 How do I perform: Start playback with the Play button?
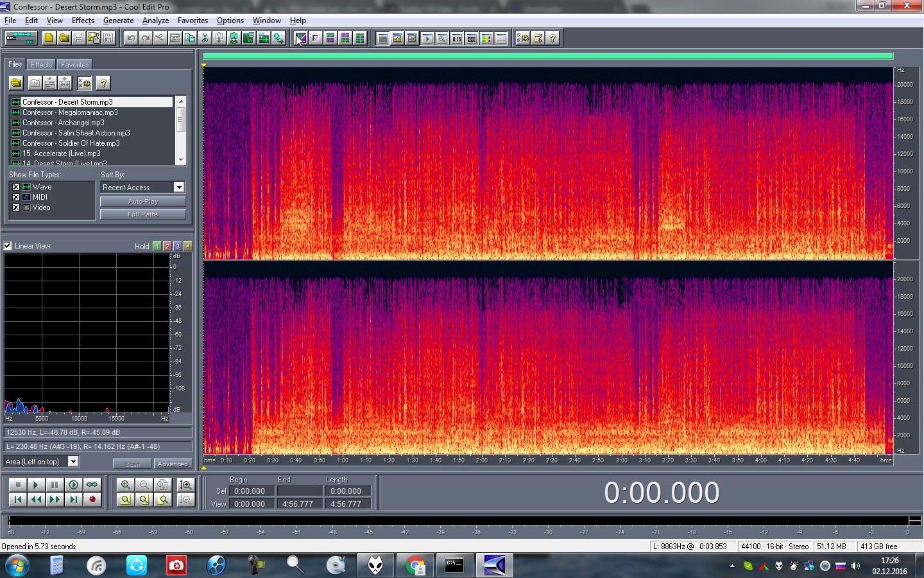(x=36, y=485)
